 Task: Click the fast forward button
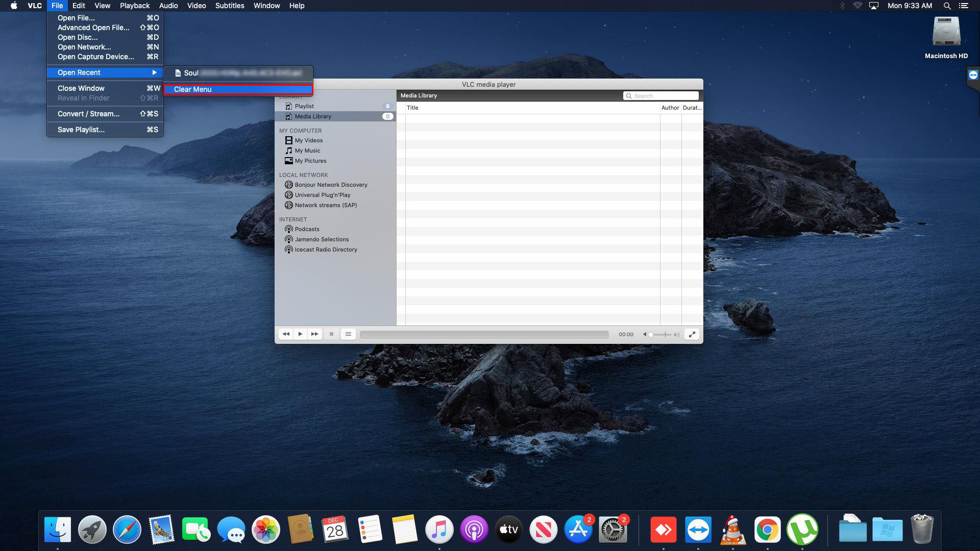point(315,334)
